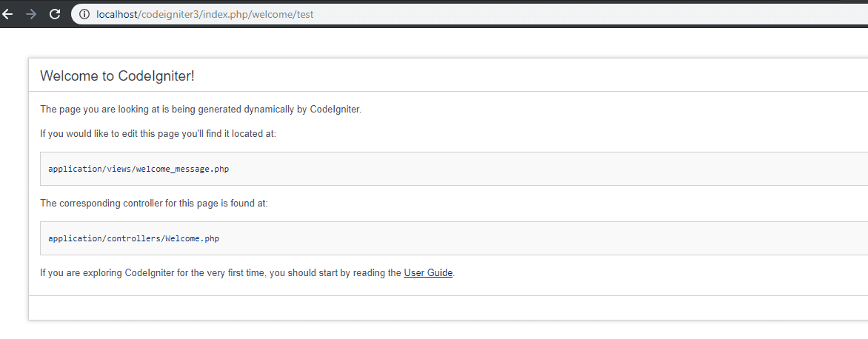
Task: Focus the address bar URL field
Action: (x=470, y=14)
